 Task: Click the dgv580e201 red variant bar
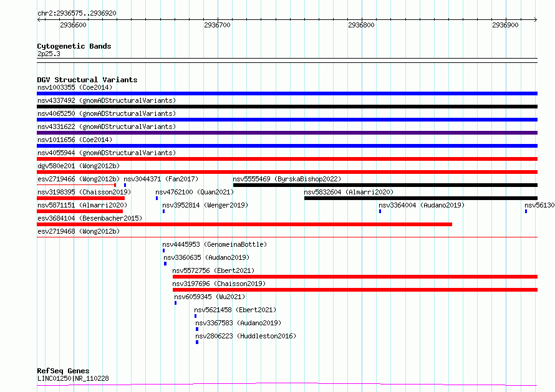click(x=287, y=172)
